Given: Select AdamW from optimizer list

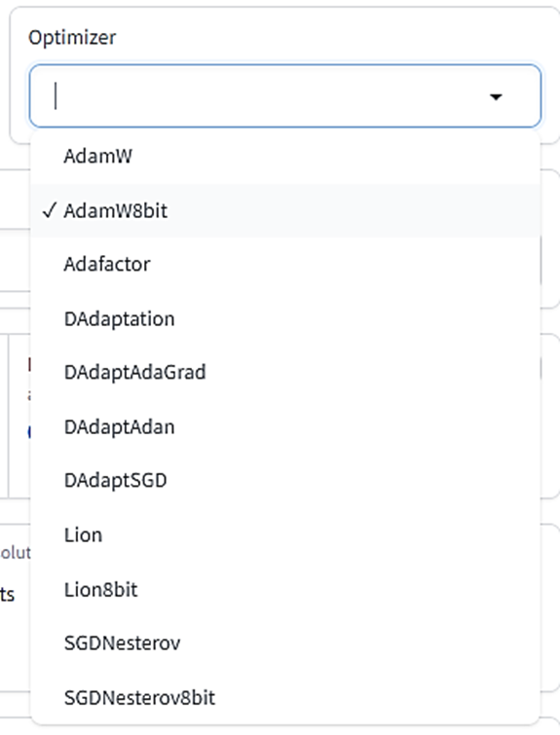Looking at the screenshot, I should pyautogui.click(x=285, y=157).
